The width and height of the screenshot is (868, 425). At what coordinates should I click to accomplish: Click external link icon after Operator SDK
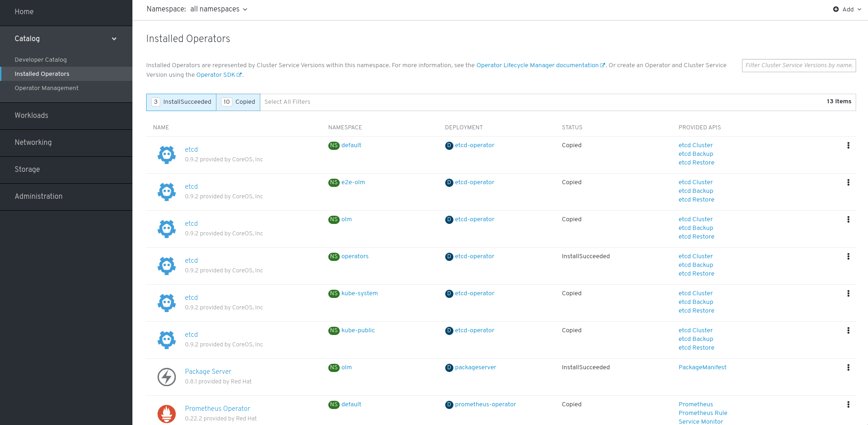tap(239, 75)
